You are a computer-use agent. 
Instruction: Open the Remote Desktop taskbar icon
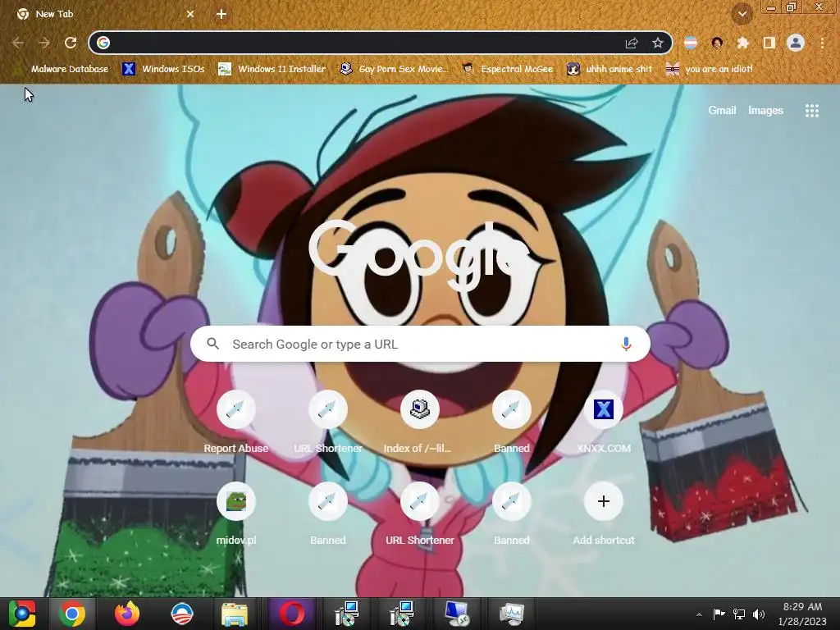[x=456, y=614]
